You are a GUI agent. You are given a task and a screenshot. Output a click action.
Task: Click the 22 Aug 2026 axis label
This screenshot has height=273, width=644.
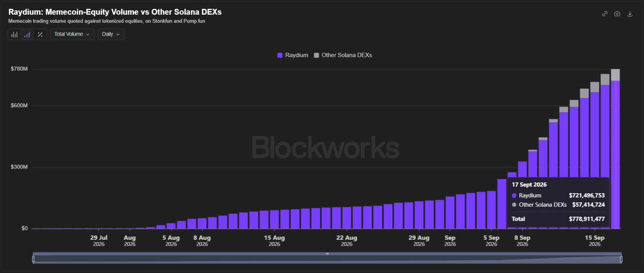346,241
